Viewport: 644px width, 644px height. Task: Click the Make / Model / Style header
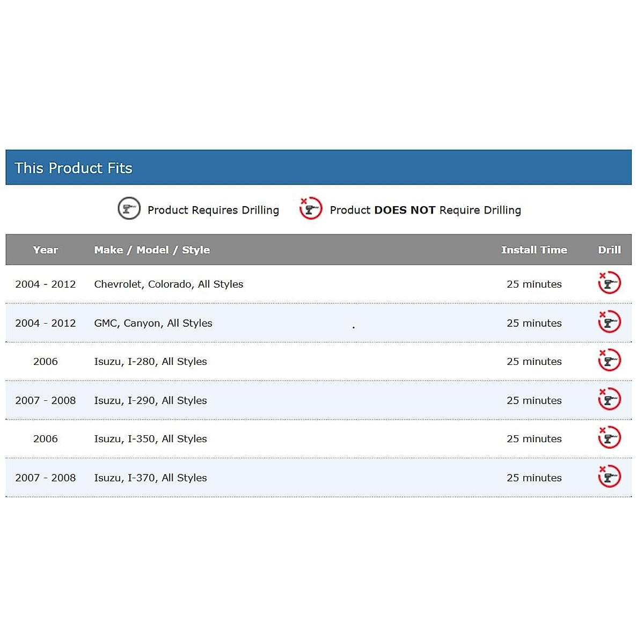(x=152, y=250)
